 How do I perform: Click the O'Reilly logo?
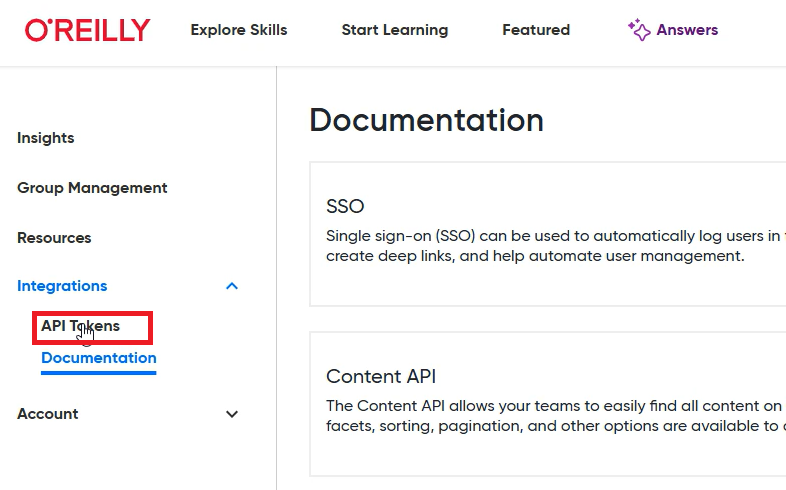pyautogui.click(x=88, y=30)
